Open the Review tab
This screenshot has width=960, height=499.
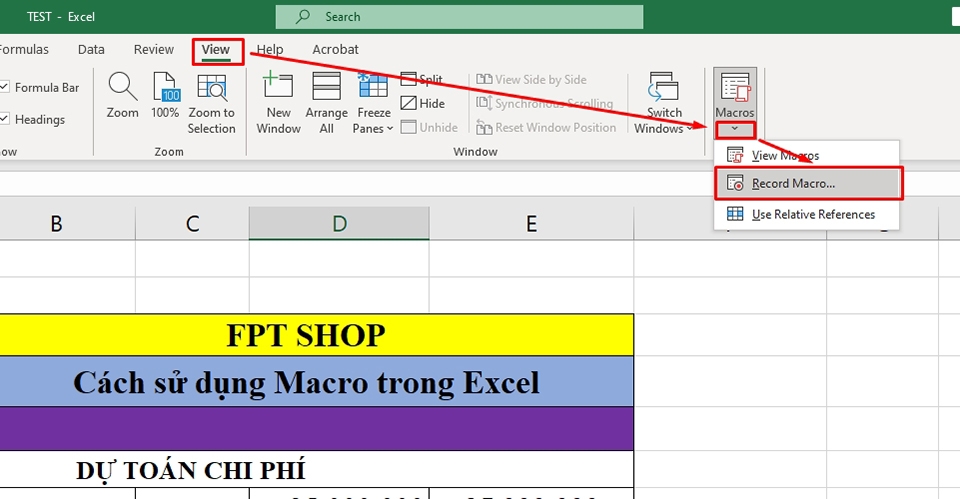(x=154, y=50)
